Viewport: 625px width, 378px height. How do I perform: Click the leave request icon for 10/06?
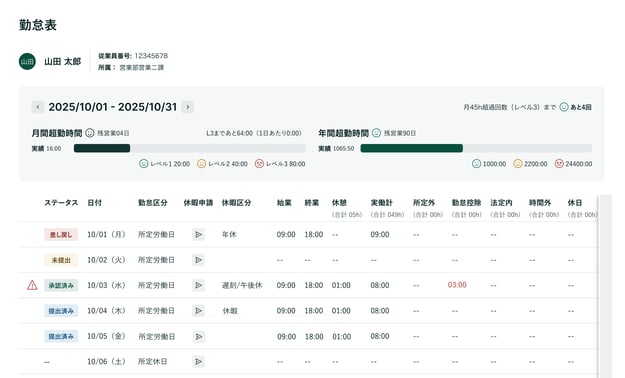198,362
